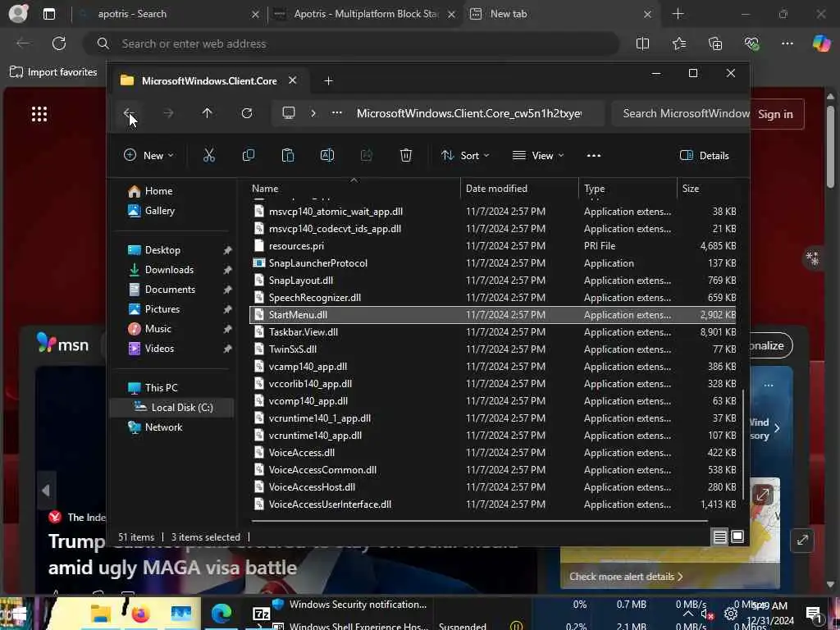Screen dimensions: 840x630
Task: Click Check more alert details link
Action: 626,577
